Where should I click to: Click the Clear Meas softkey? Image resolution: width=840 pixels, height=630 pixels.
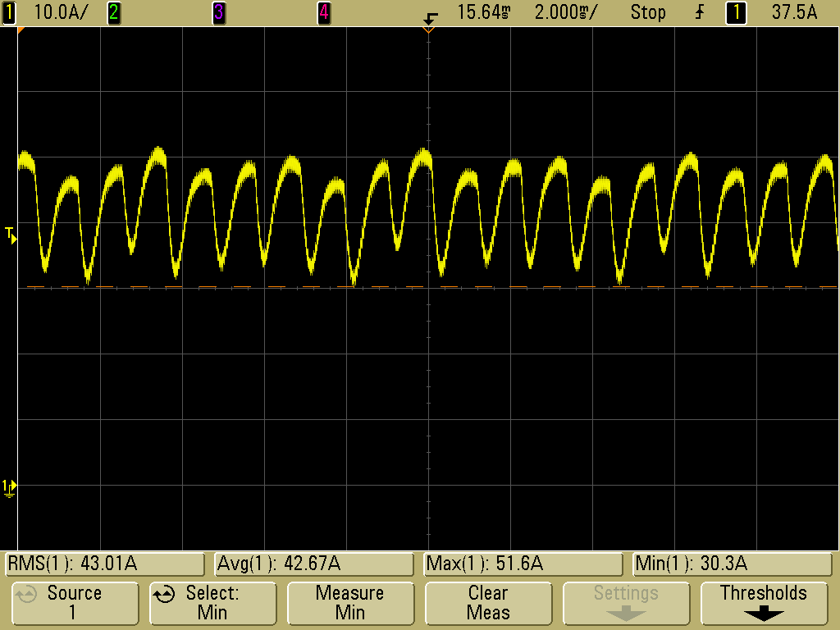[488, 603]
